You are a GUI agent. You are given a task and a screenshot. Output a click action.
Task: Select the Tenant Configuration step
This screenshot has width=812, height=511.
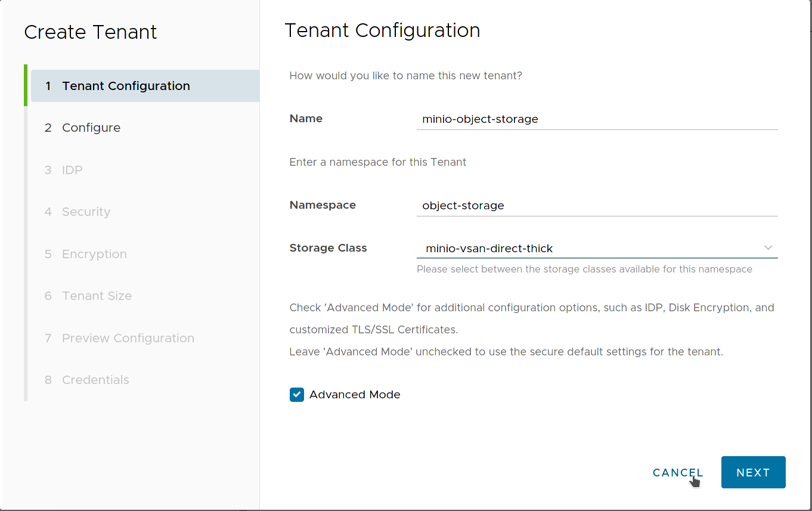125,85
